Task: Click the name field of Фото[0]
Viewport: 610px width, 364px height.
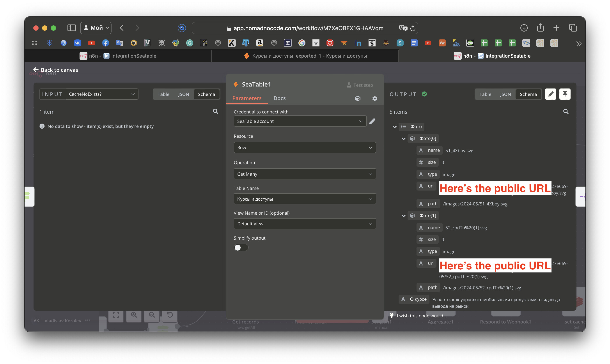Action: click(x=429, y=150)
